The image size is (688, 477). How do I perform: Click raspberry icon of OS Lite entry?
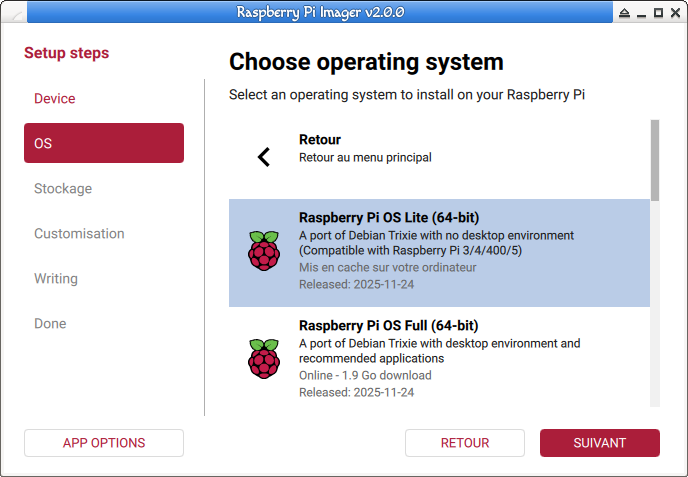[x=264, y=251]
